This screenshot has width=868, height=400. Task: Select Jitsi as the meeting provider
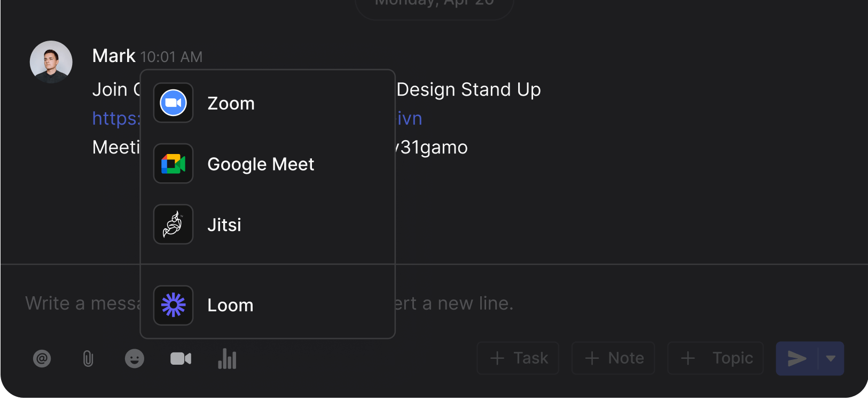[224, 224]
